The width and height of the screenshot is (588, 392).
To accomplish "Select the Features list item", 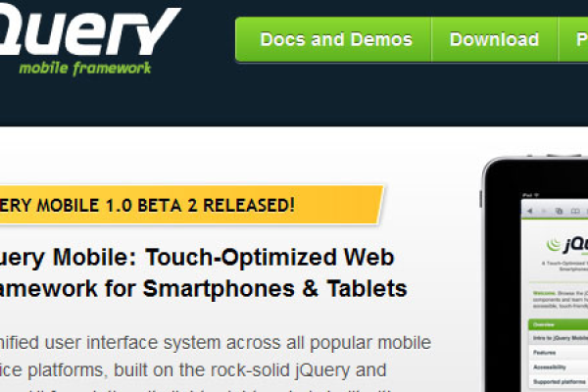I will tap(558, 353).
